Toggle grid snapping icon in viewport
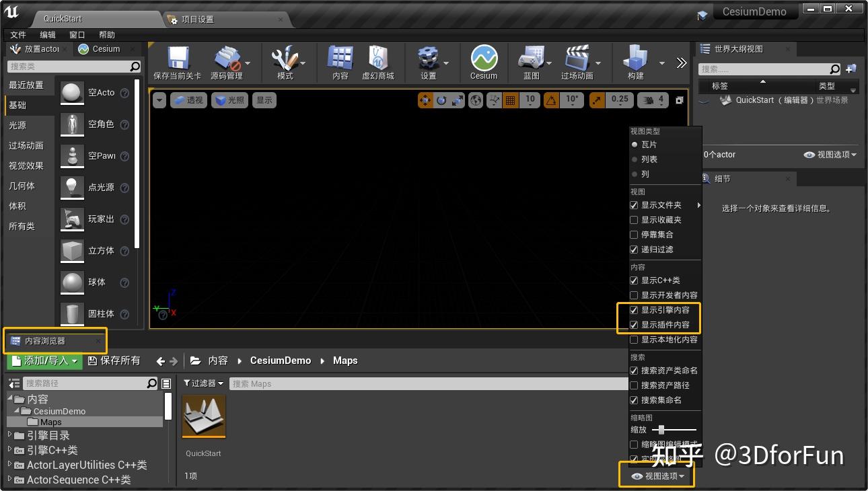Viewport: 868px width, 491px height. (511, 100)
